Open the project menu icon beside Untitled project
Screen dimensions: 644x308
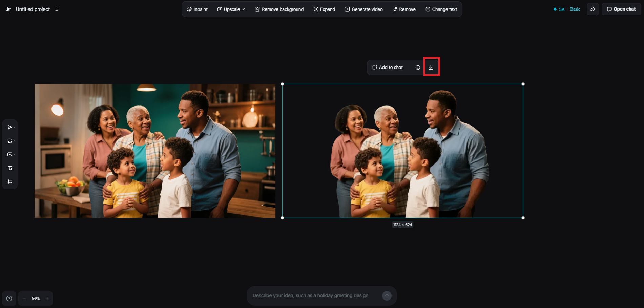coord(57,9)
